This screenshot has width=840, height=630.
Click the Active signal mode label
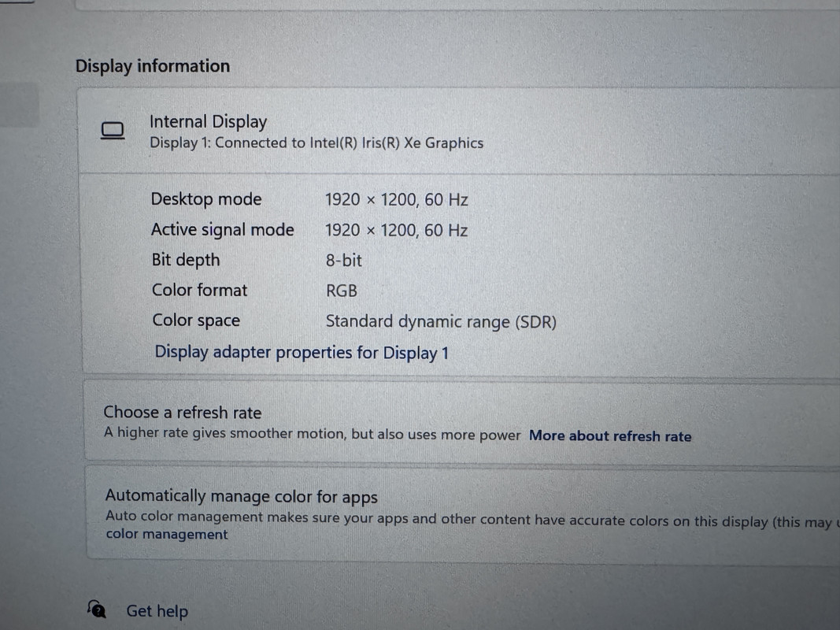coord(223,230)
